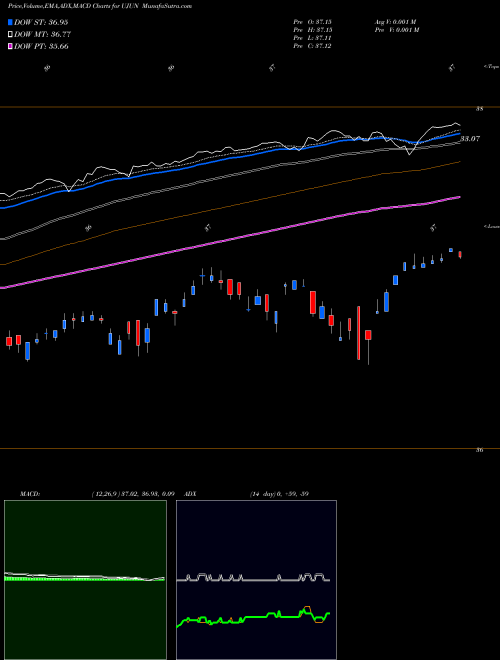The width and height of the screenshot is (500, 660).
Task: Click the ADX panel heading
Action: (191, 494)
